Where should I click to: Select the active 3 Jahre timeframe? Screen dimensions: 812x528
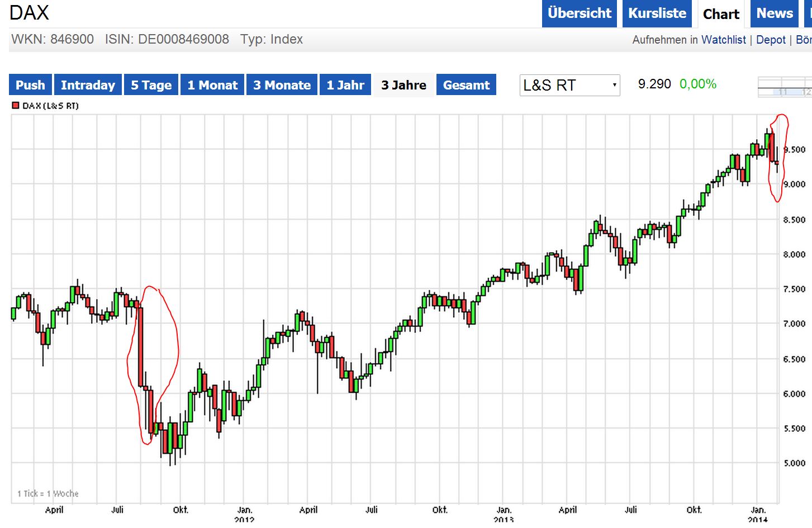tap(403, 84)
